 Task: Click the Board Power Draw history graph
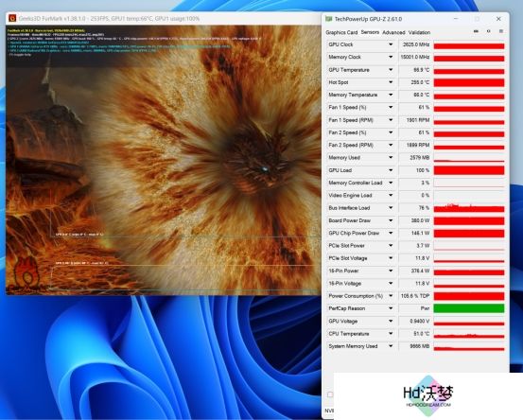469,220
